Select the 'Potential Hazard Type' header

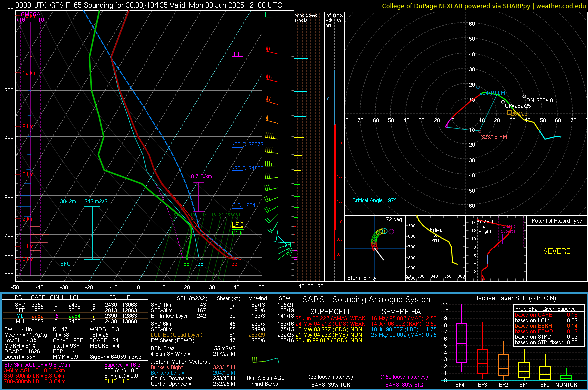coord(557,221)
